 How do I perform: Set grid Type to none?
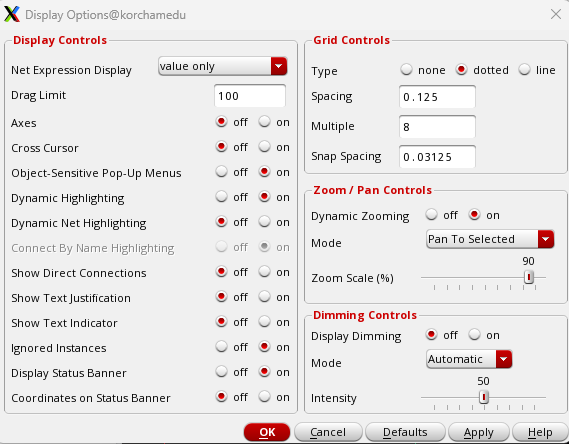[406, 69]
